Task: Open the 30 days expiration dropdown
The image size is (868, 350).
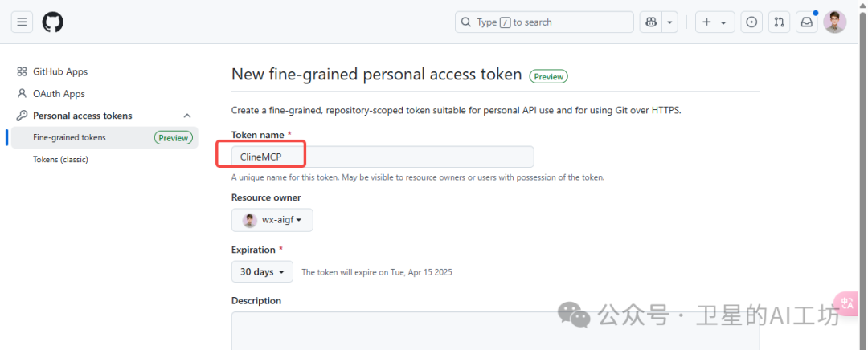Action: point(262,271)
